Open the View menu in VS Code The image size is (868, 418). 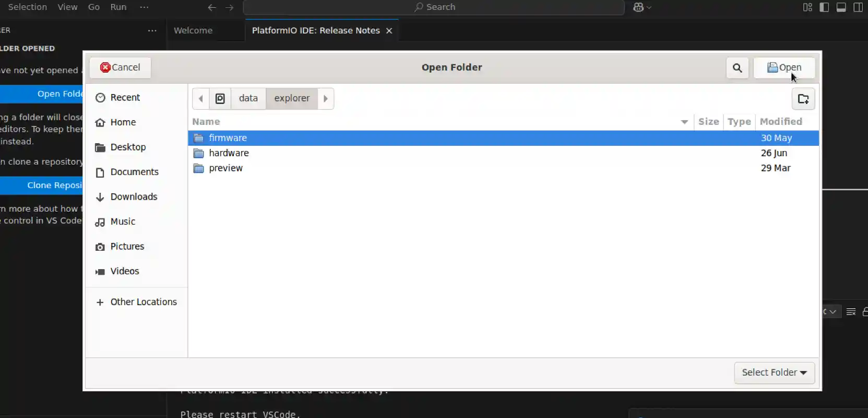(x=67, y=7)
